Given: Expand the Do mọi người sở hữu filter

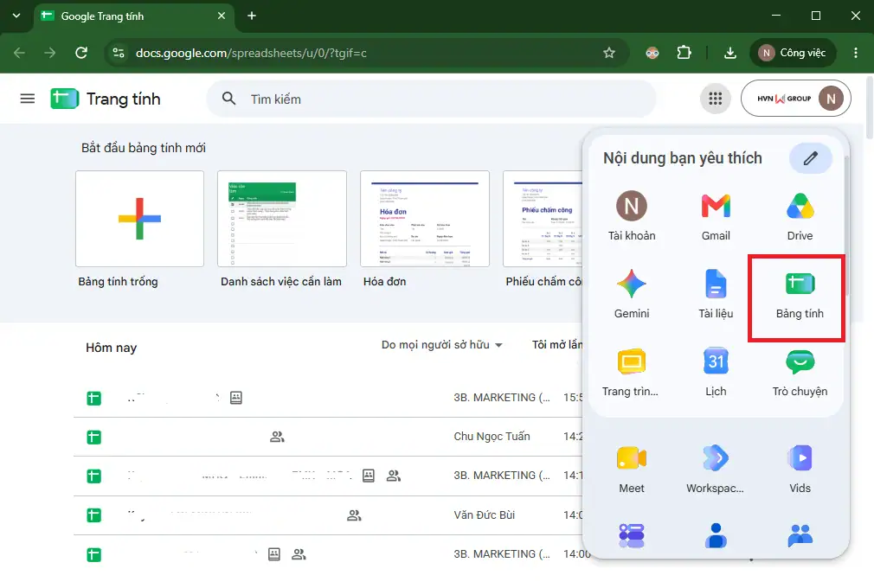Looking at the screenshot, I should point(441,345).
